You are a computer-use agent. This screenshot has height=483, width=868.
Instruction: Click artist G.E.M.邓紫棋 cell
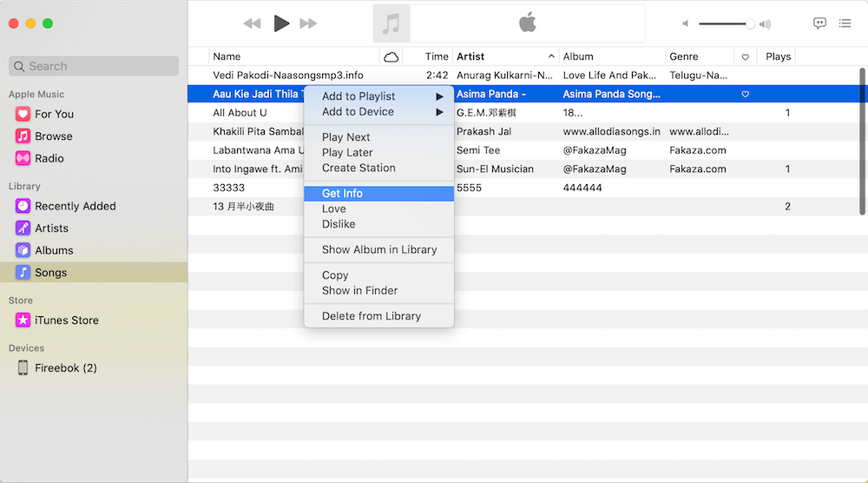[486, 113]
